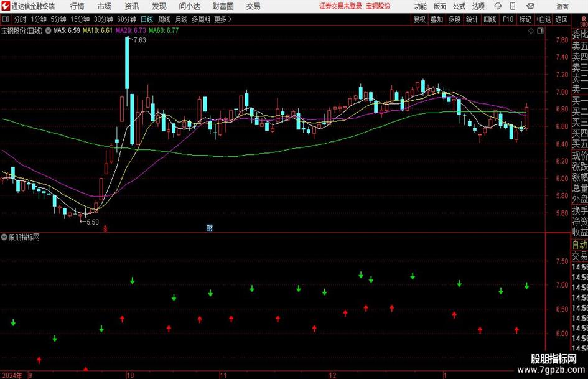Click the 返回 back button
The width and height of the screenshot is (588, 379).
coord(561,19)
